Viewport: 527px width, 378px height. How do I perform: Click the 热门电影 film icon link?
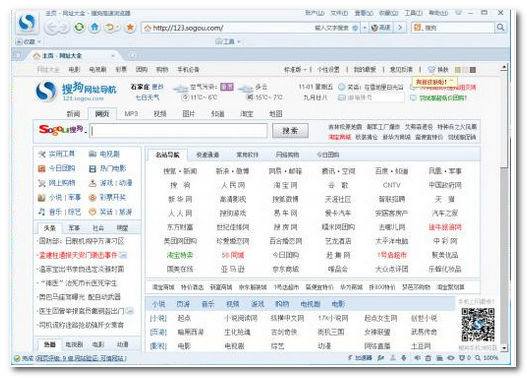coord(92,169)
